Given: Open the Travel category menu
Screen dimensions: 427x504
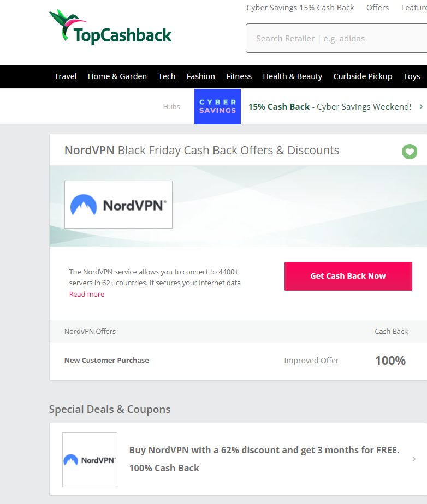Looking at the screenshot, I should pos(66,76).
